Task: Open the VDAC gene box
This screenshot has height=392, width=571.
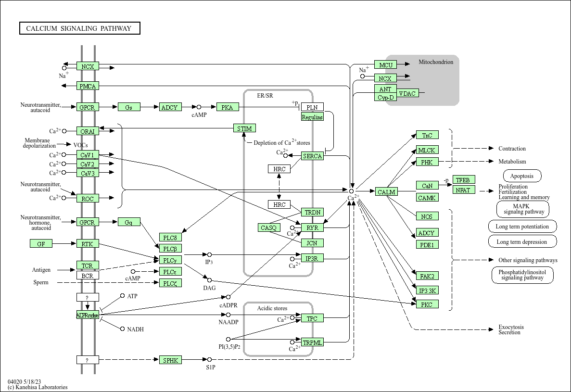Action: click(407, 93)
